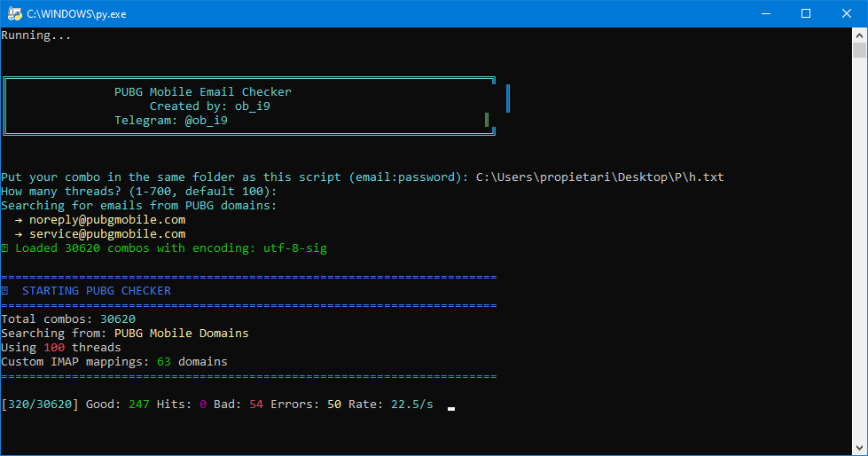Click the [320/30620] progress counter
The height and width of the screenshot is (456, 868).
point(40,405)
